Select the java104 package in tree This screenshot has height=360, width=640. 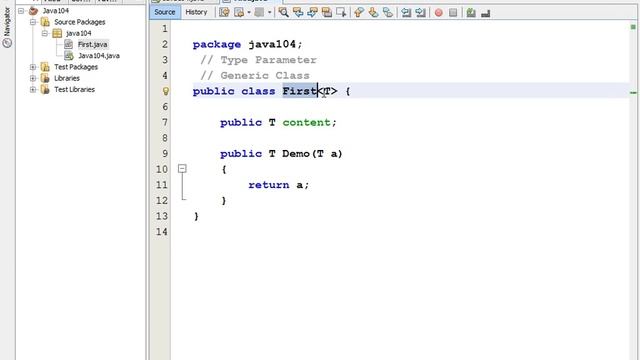pyautogui.click(x=79, y=33)
